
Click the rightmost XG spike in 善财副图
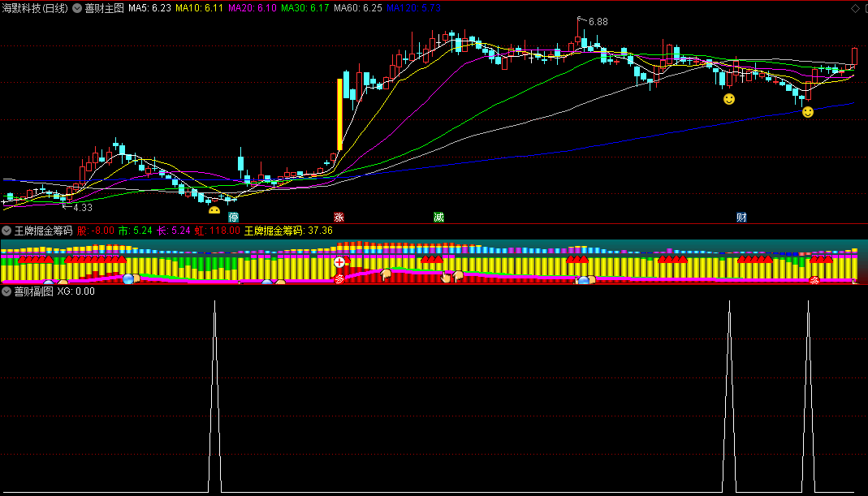[808, 396]
